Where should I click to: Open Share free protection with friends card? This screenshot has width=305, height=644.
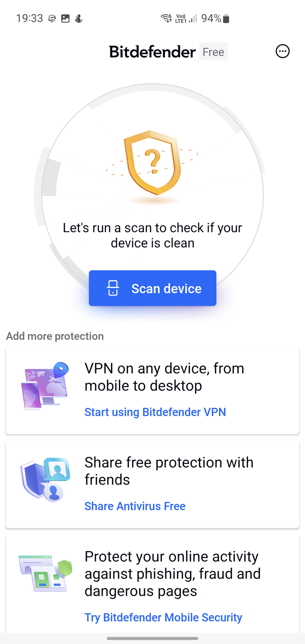pyautogui.click(x=152, y=484)
